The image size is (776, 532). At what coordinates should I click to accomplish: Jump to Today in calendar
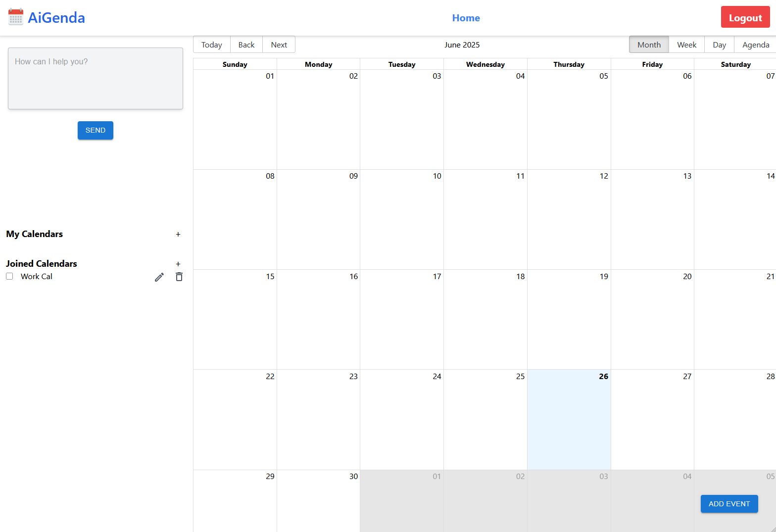(x=211, y=45)
